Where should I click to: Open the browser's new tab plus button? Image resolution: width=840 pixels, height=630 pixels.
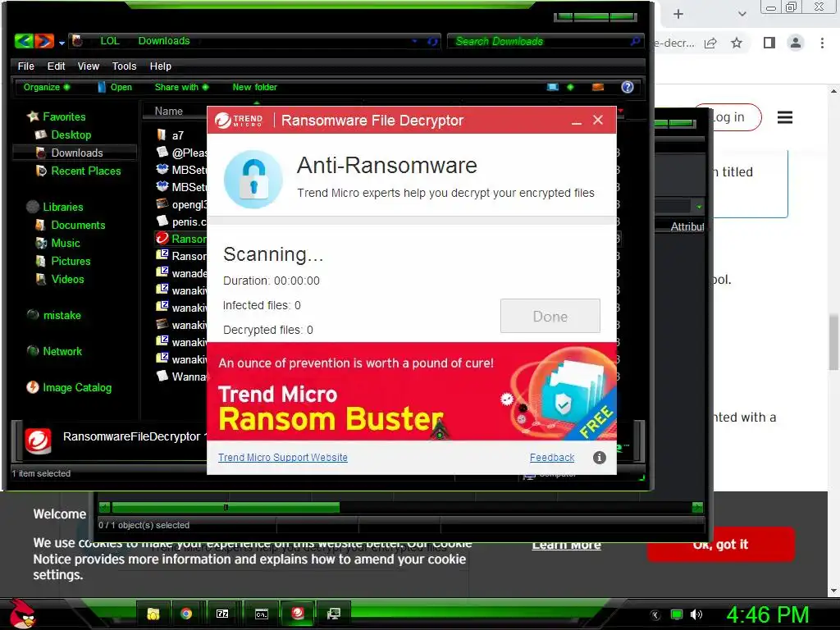[678, 14]
